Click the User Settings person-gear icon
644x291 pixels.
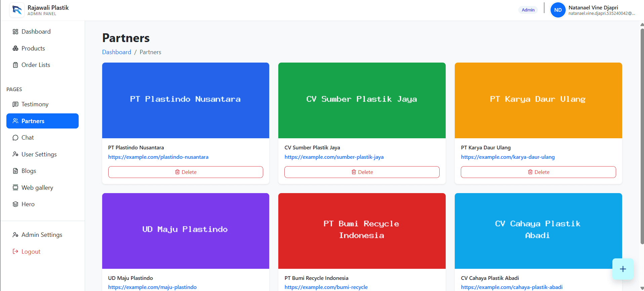coord(15,154)
